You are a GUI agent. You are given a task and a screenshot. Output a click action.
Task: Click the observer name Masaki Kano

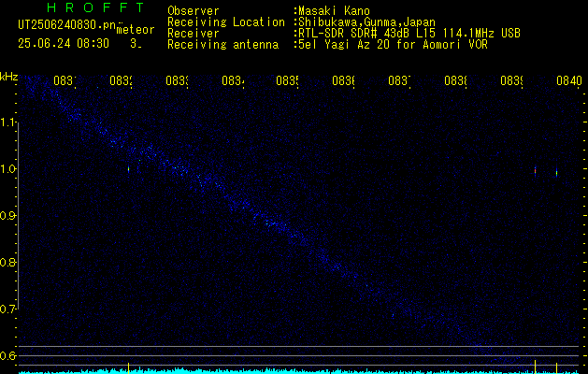pyautogui.click(x=334, y=11)
